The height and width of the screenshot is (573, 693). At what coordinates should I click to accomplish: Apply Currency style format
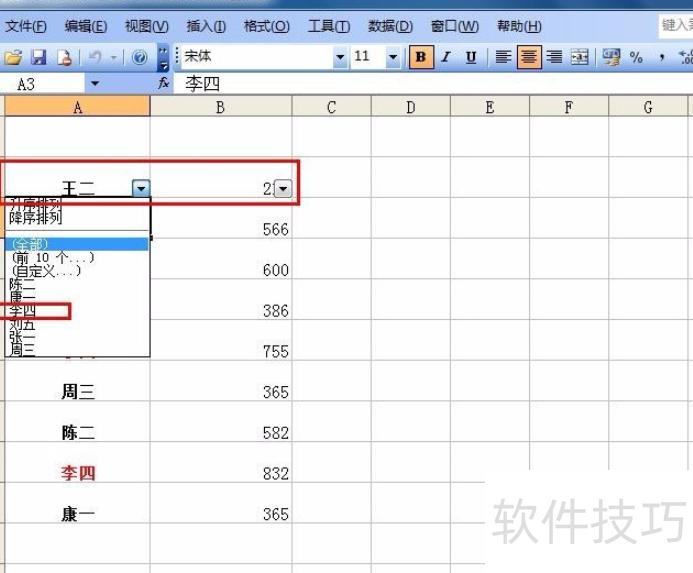point(612,57)
